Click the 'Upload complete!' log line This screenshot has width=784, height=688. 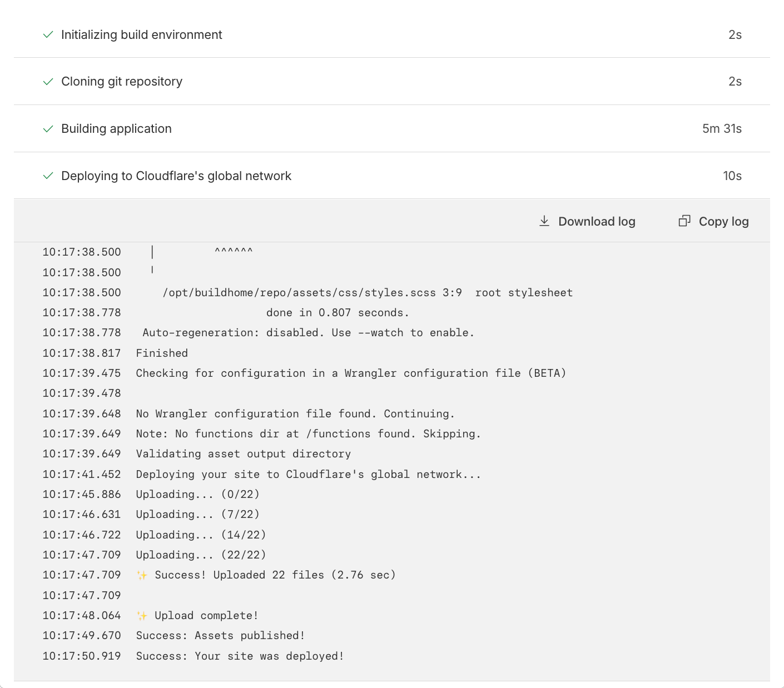click(x=197, y=615)
